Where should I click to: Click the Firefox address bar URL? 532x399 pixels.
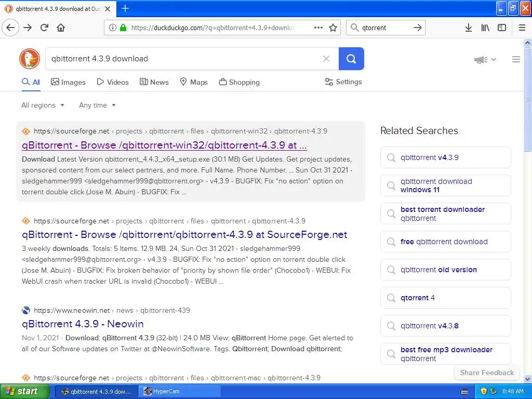point(212,28)
